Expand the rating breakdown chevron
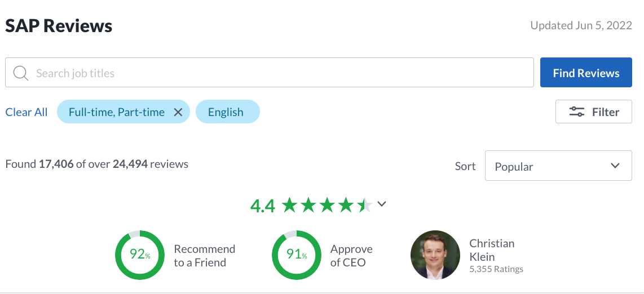The height and width of the screenshot is (294, 644). [382, 204]
